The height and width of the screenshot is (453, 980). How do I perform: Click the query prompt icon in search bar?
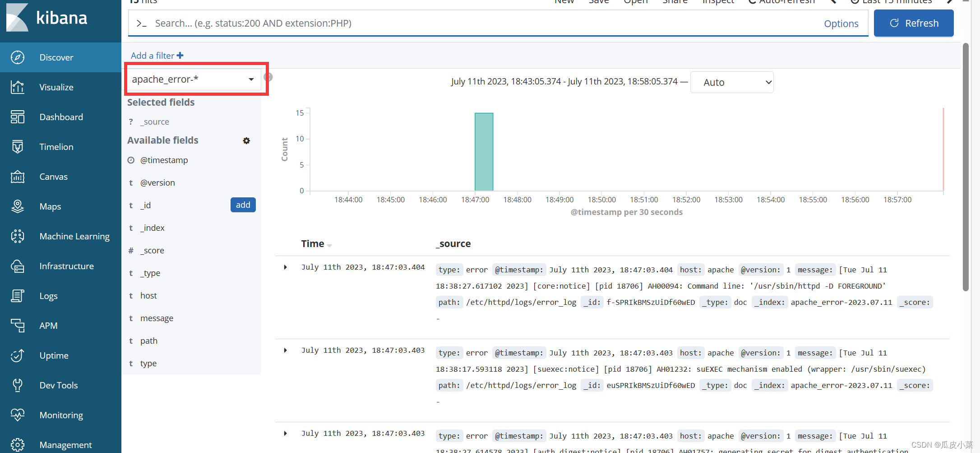coord(142,23)
